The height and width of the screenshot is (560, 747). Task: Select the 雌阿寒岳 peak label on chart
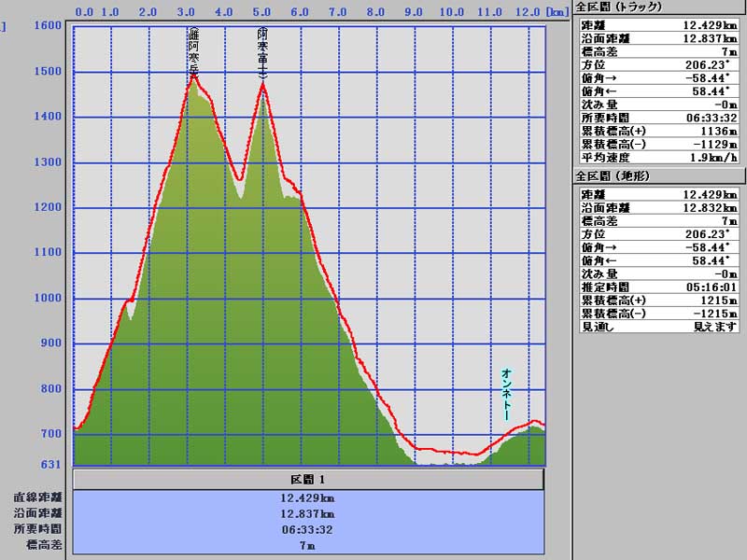click(x=192, y=51)
